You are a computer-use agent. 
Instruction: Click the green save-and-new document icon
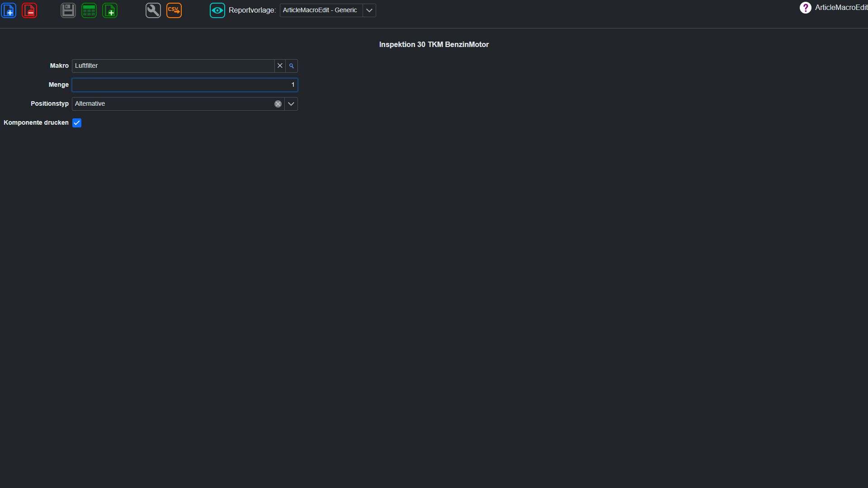(110, 10)
